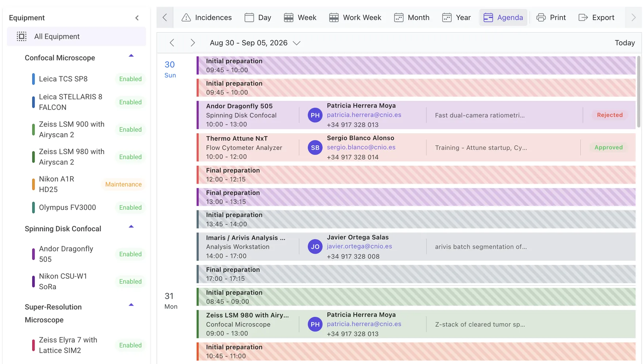
Task: Email javier.ortega@cnio.es link
Action: (359, 246)
